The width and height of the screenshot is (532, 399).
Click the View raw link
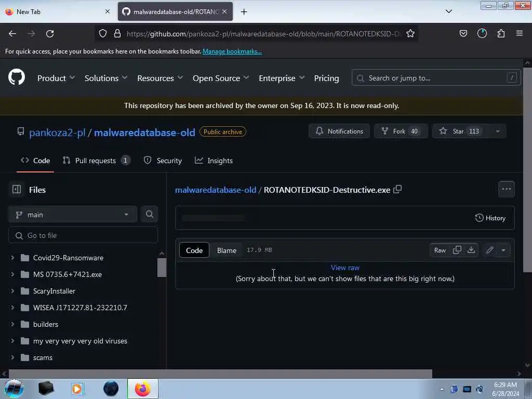point(345,268)
